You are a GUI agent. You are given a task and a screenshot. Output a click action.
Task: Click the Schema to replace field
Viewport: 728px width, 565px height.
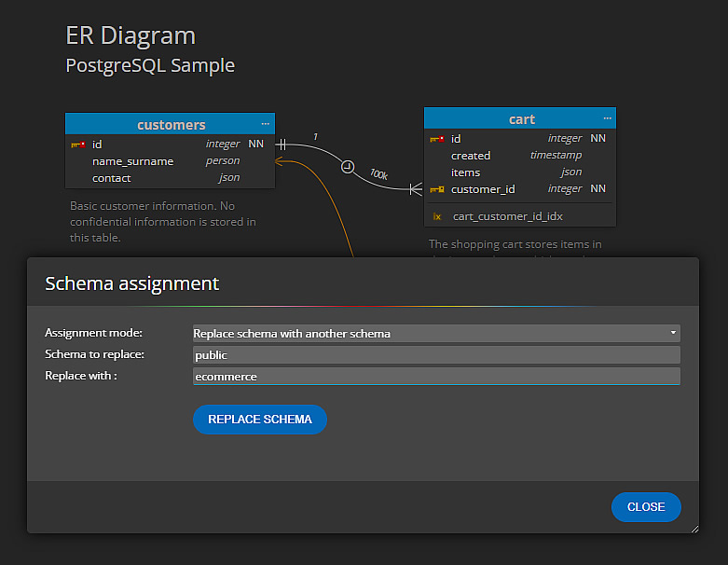click(436, 354)
